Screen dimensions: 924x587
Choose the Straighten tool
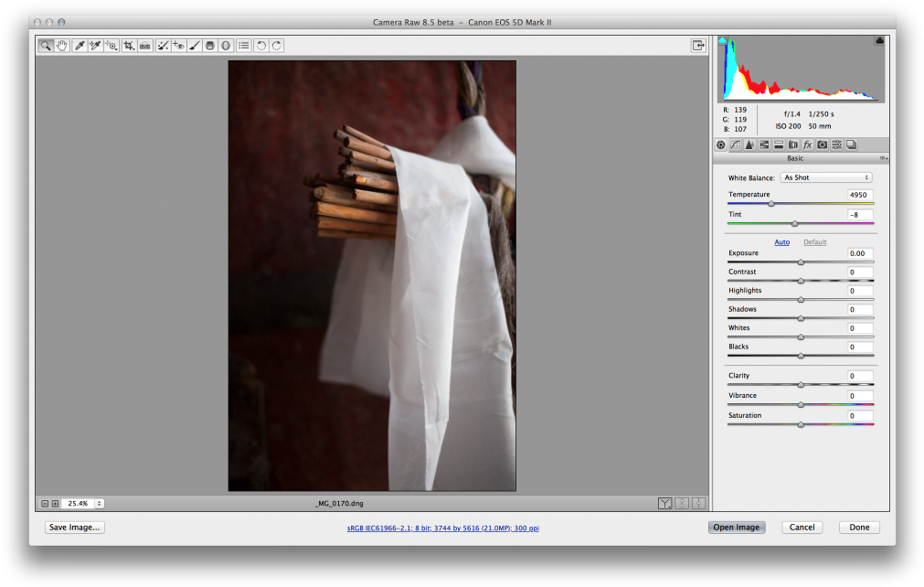tap(145, 45)
